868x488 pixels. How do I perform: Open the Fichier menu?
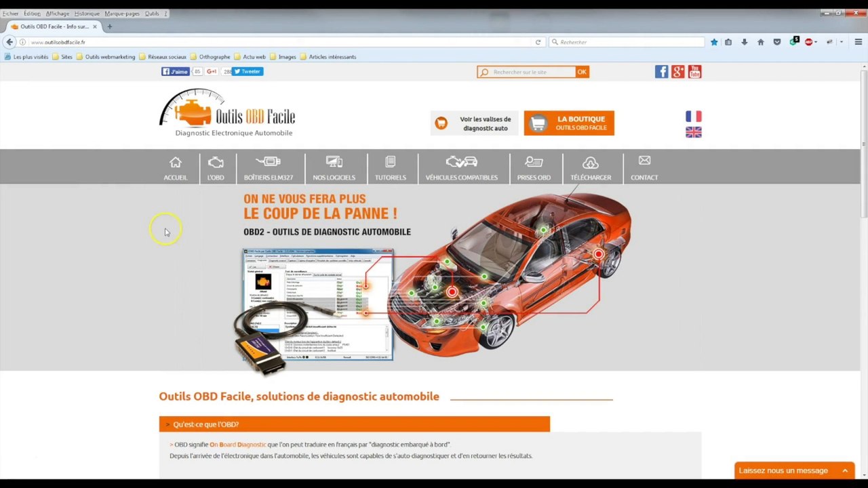tap(11, 14)
